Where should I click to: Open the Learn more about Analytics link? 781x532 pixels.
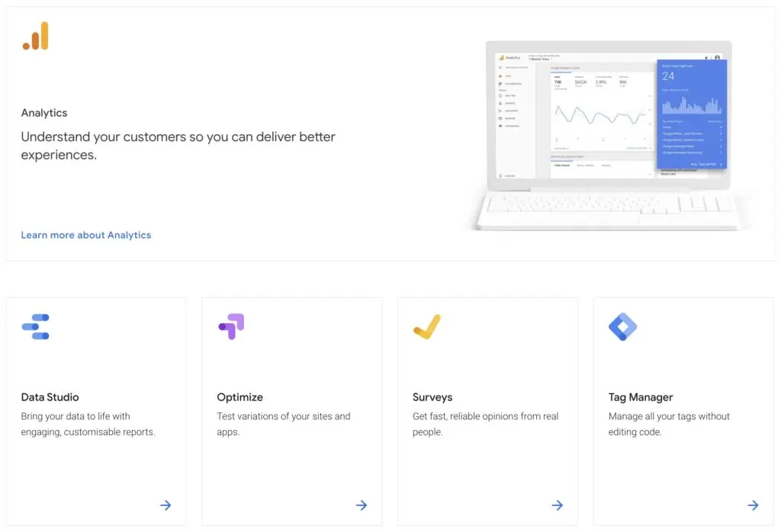(x=85, y=235)
